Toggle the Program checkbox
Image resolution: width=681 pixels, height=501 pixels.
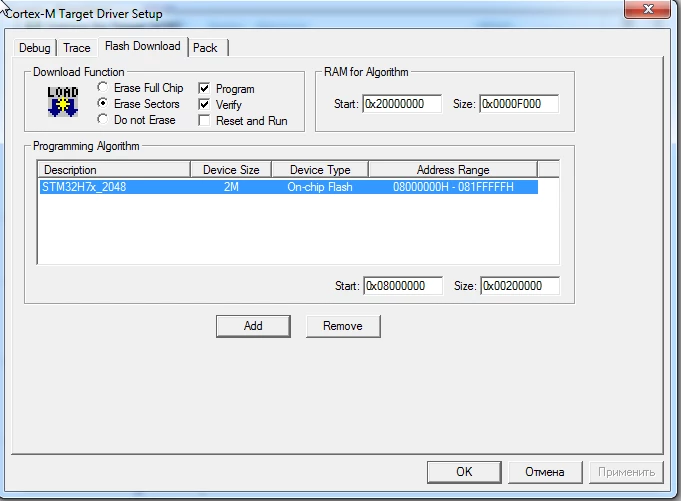click(204, 89)
